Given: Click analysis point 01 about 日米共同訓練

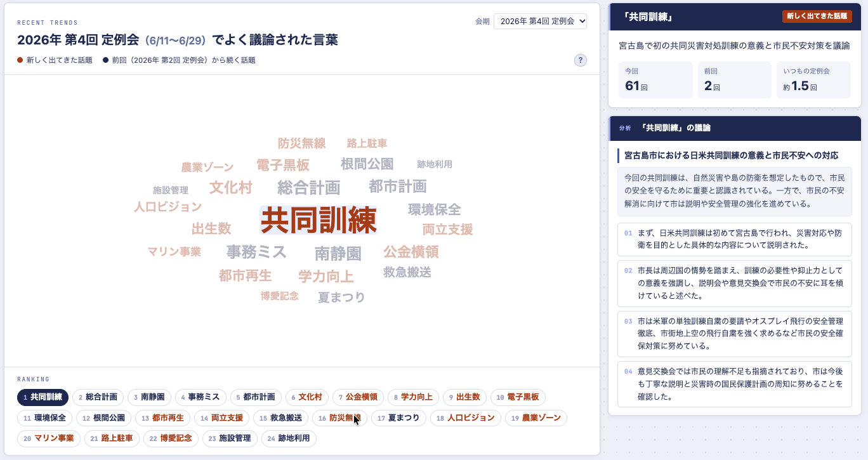Looking at the screenshot, I should tap(735, 239).
